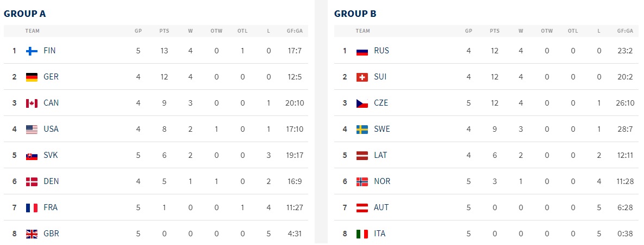Click the DEN team name
This screenshot has height=245, width=644.
(x=51, y=181)
